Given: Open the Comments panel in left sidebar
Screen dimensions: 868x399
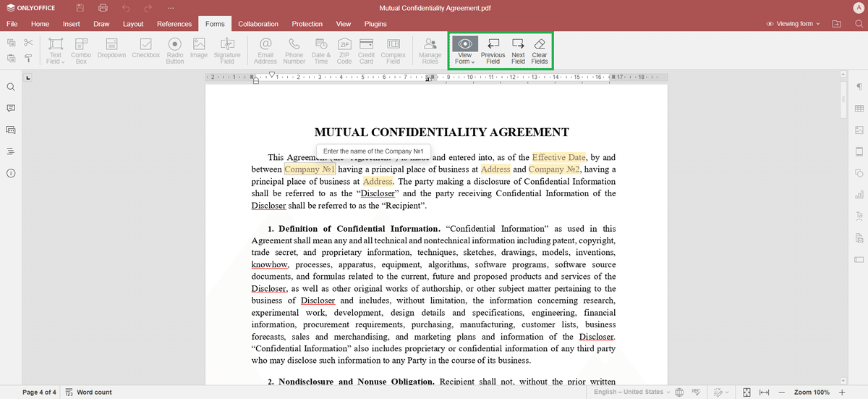Looking at the screenshot, I should click(x=11, y=109).
